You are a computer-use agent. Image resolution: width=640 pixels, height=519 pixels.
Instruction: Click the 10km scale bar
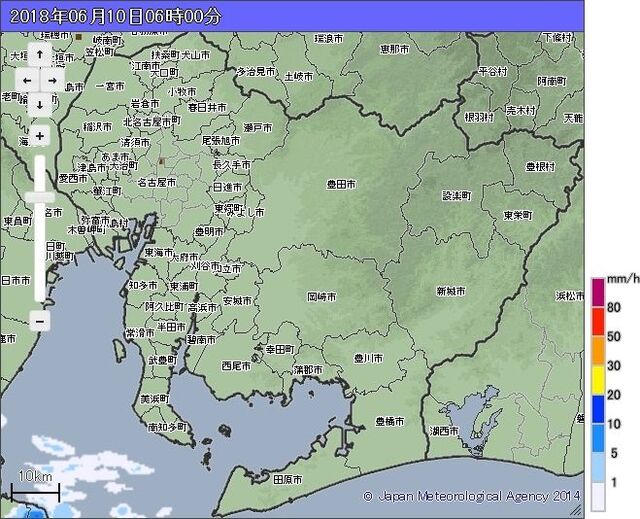coord(36,492)
